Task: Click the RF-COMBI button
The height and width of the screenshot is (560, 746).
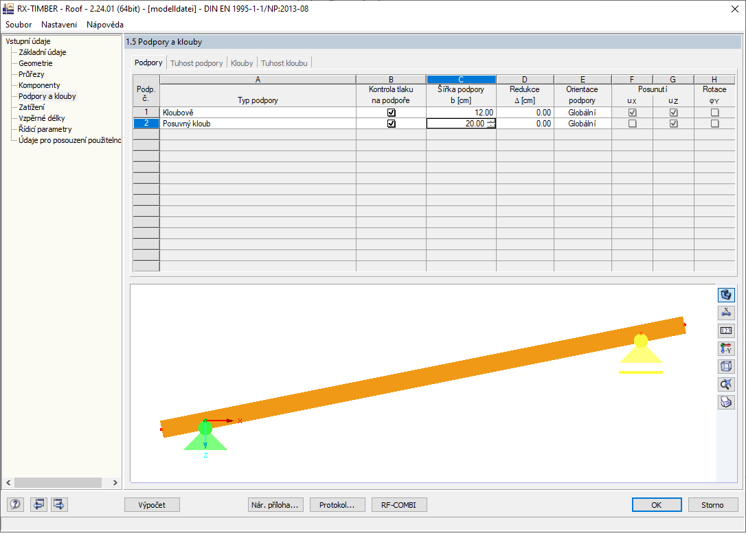Action: click(x=399, y=505)
